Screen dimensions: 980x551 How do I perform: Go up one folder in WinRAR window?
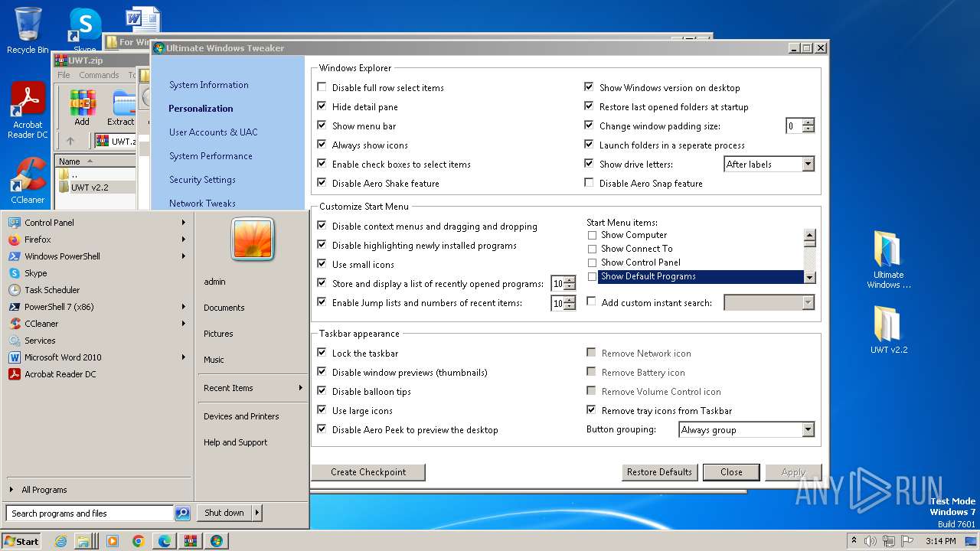70,141
